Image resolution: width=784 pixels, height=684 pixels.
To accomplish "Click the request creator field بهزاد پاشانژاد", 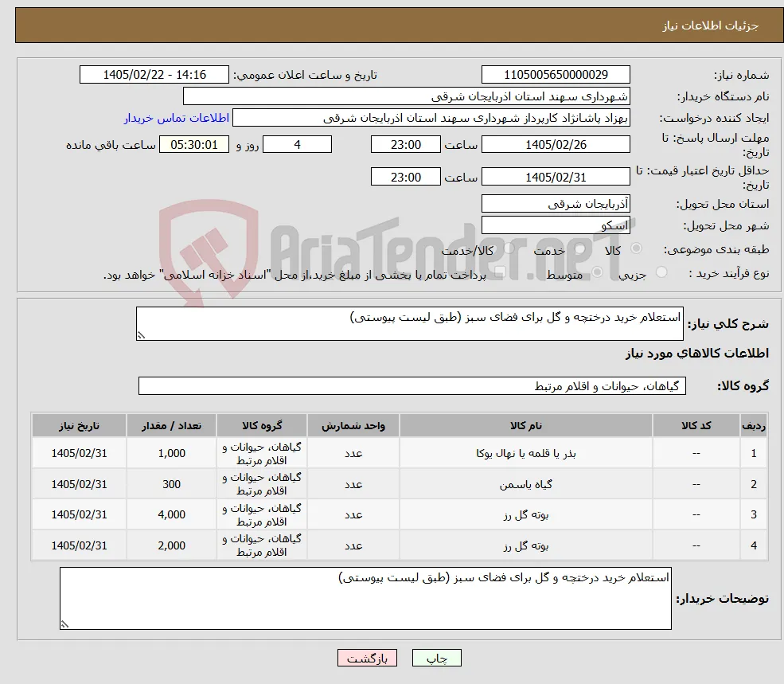I will coord(431,118).
